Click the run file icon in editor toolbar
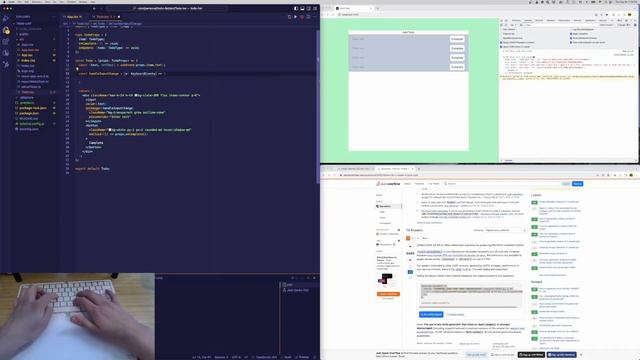This screenshot has height=360, width=640. pyautogui.click(x=296, y=17)
